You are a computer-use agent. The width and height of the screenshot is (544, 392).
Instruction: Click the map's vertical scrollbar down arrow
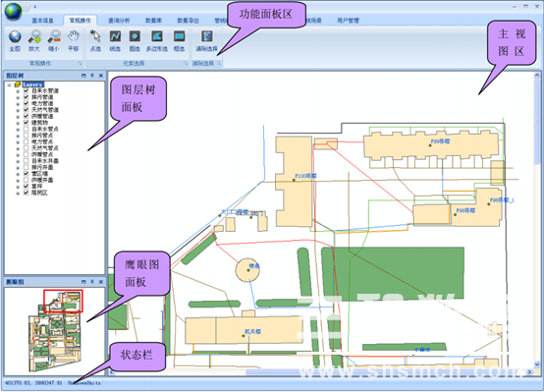pos(537,364)
